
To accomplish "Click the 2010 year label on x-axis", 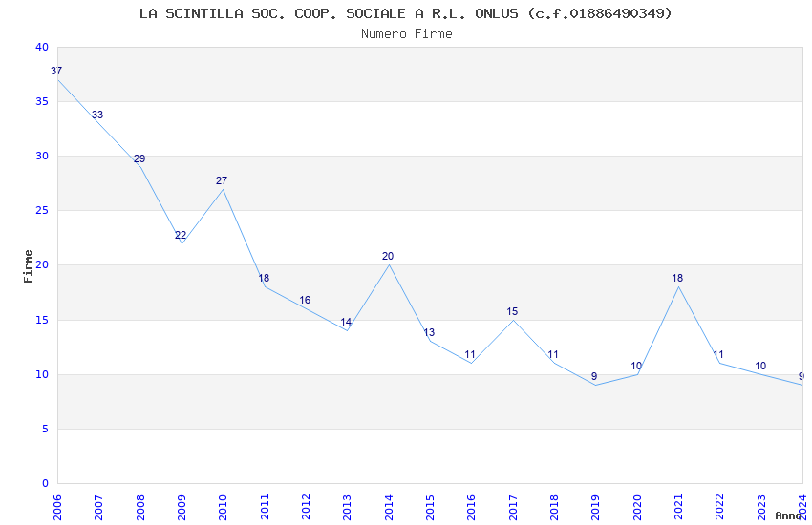I will click(x=224, y=506).
